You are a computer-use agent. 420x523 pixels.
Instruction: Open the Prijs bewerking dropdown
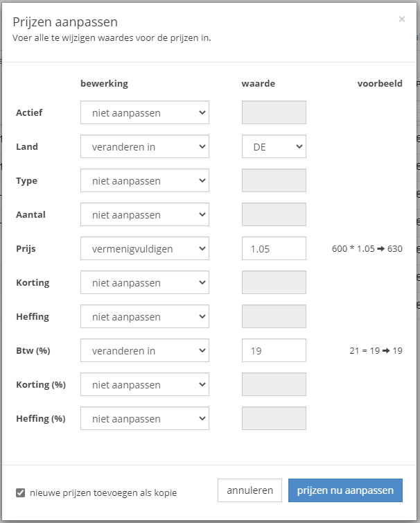(145, 248)
